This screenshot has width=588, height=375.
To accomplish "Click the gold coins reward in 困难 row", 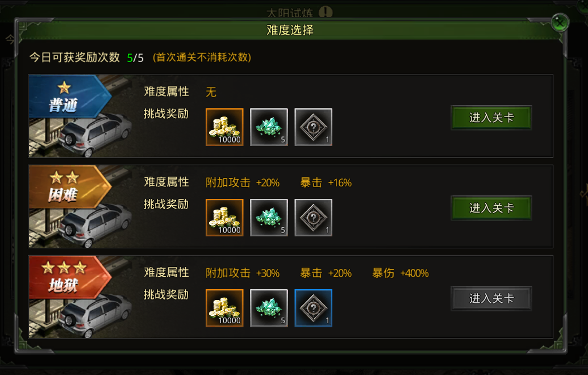I will coord(224,218).
